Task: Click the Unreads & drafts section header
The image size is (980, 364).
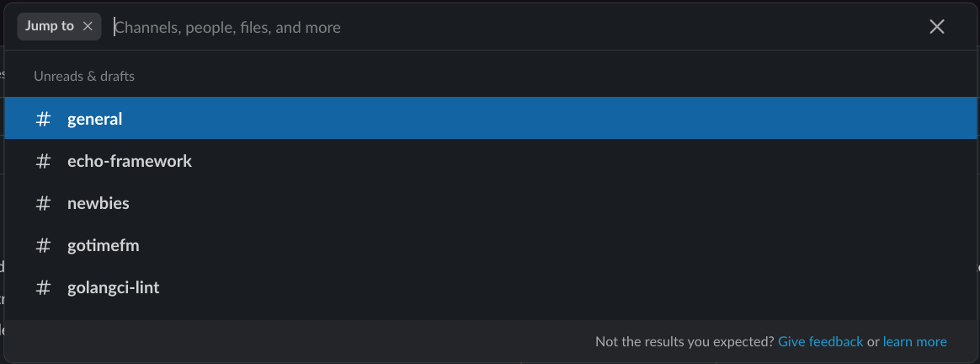Action: (83, 77)
